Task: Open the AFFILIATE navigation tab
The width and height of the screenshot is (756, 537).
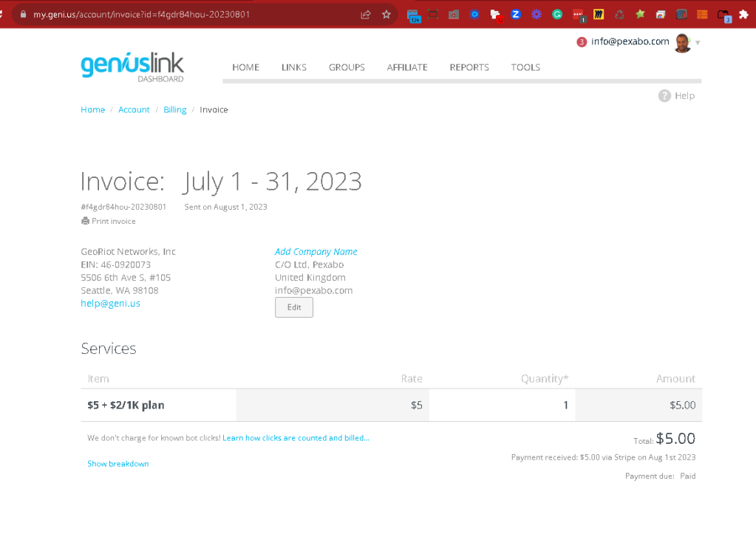Action: 407,67
